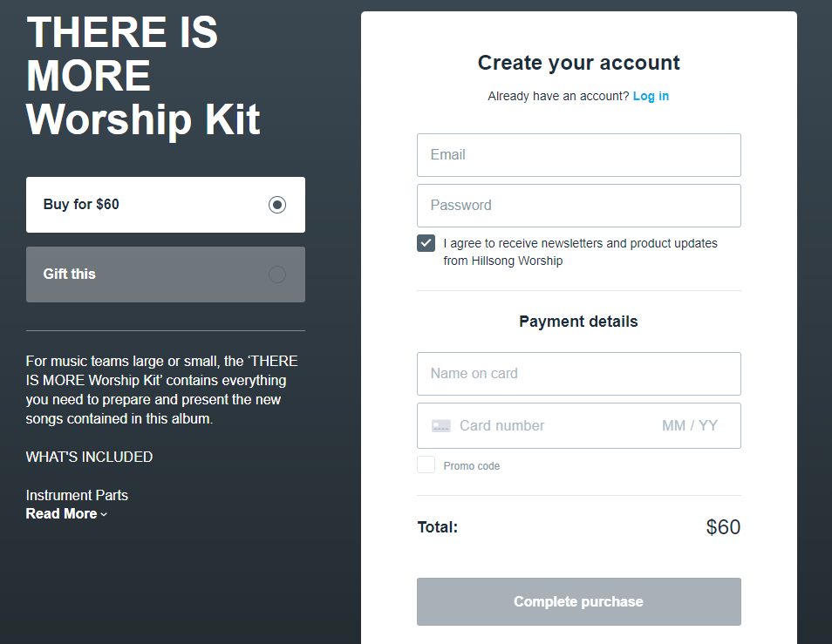Open the Log in link
The width and height of the screenshot is (832, 644).
[651, 96]
